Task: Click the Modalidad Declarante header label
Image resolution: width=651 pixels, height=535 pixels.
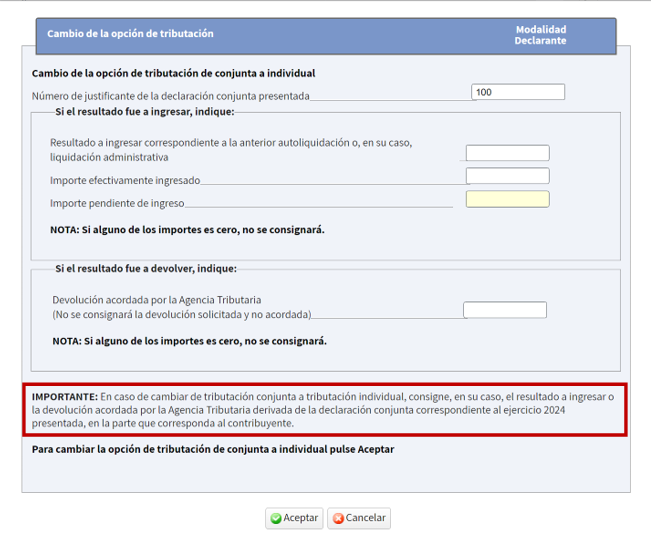Action: point(540,35)
